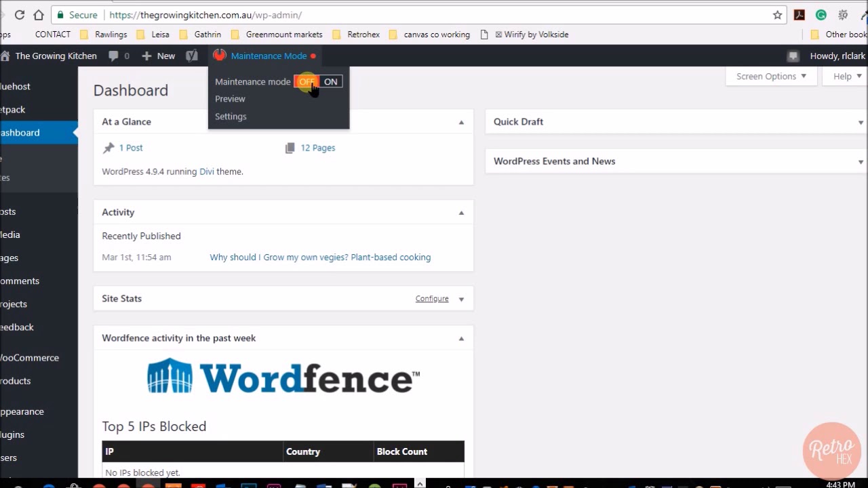
Task: Collapse the Wordfence activity panel arrow
Action: pos(461,338)
